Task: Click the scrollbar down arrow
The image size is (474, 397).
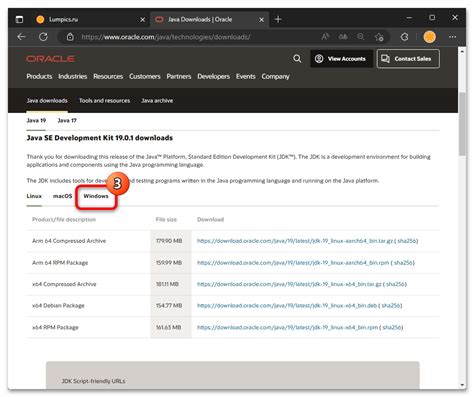Action: pyautogui.click(x=462, y=384)
